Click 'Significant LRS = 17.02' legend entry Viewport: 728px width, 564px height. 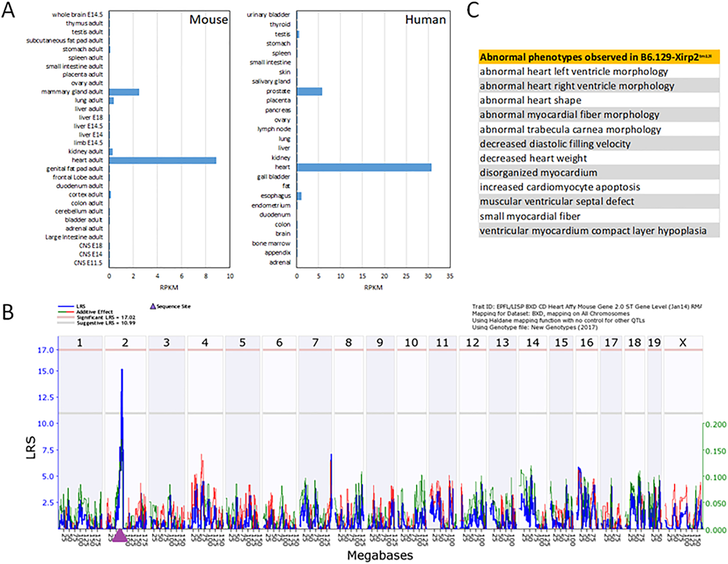[x=97, y=317]
